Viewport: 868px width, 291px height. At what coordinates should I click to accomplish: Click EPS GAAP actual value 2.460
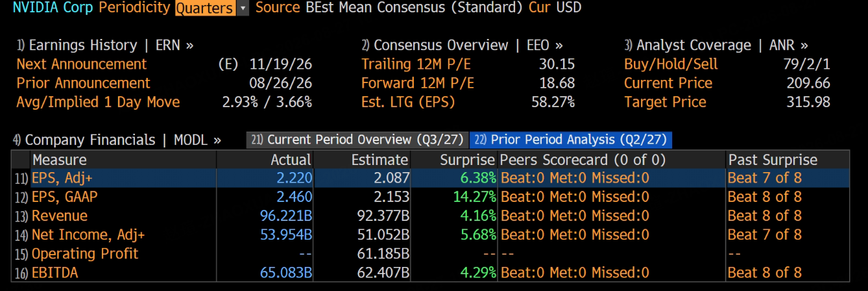[295, 197]
